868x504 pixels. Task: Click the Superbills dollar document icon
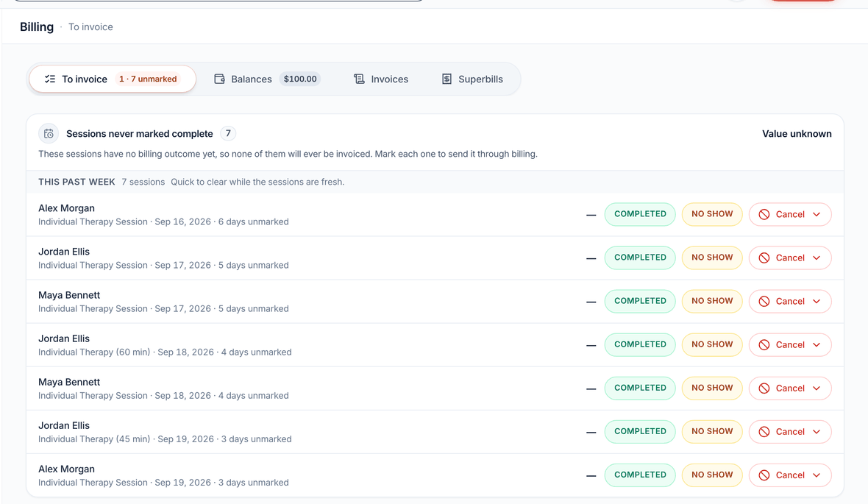[x=447, y=79]
